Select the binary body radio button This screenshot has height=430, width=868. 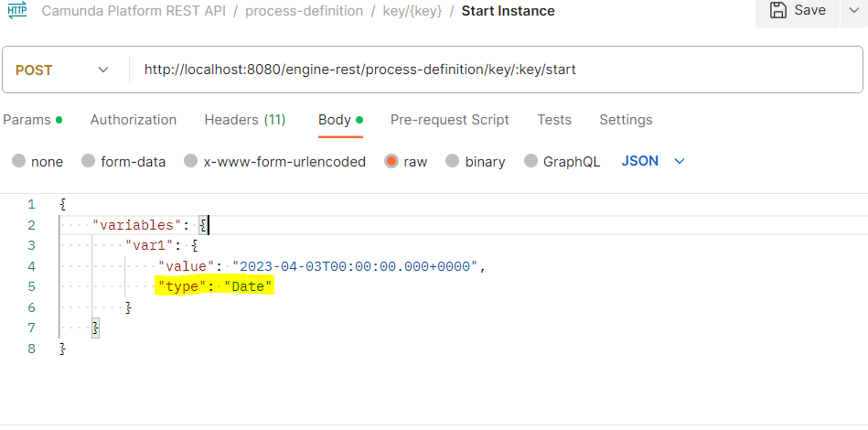(453, 161)
